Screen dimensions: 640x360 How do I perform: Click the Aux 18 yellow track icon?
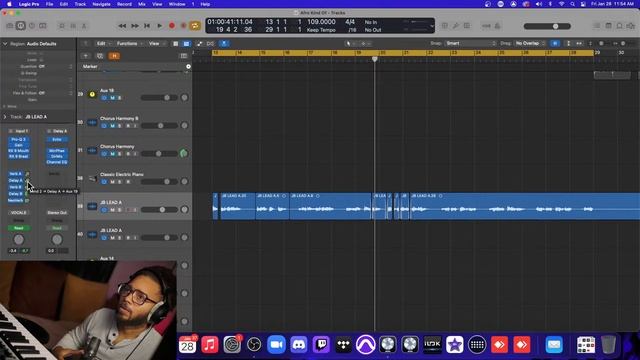[92, 94]
